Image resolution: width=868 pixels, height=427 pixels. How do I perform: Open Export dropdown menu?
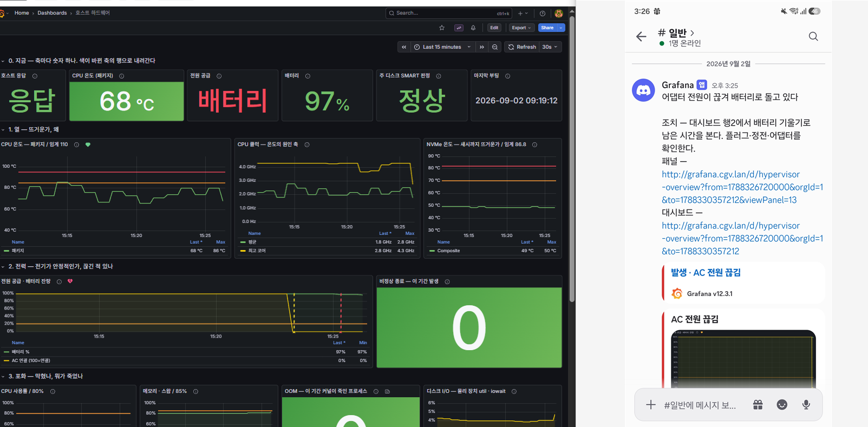[x=521, y=28]
